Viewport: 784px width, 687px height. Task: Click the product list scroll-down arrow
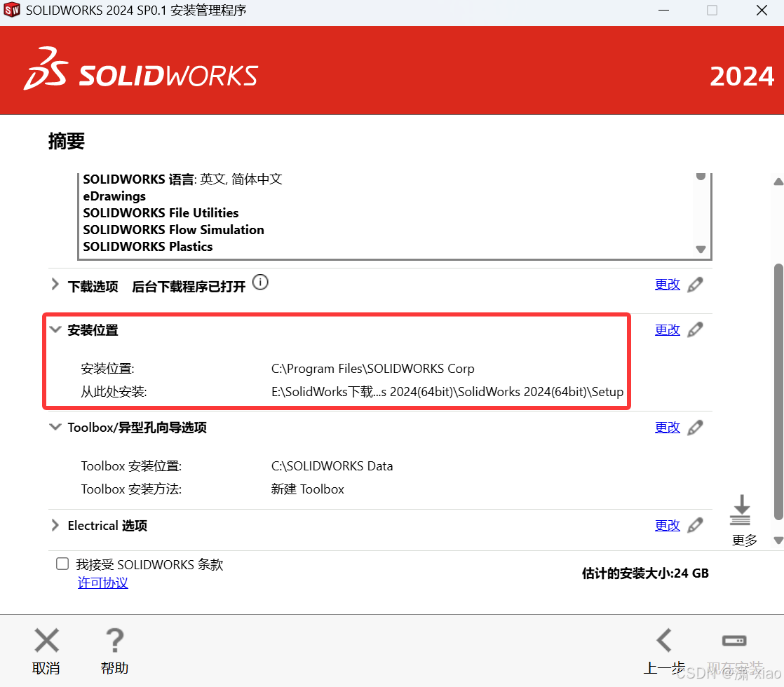click(701, 249)
